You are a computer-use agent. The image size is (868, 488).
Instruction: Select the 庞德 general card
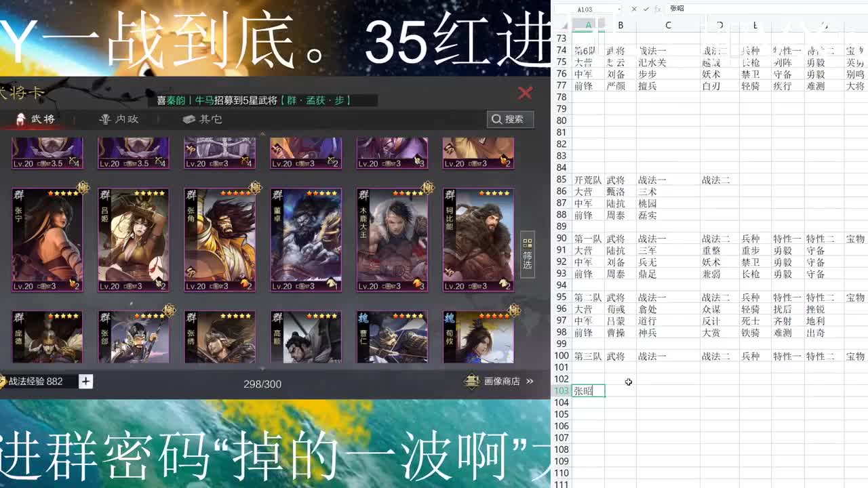point(47,338)
